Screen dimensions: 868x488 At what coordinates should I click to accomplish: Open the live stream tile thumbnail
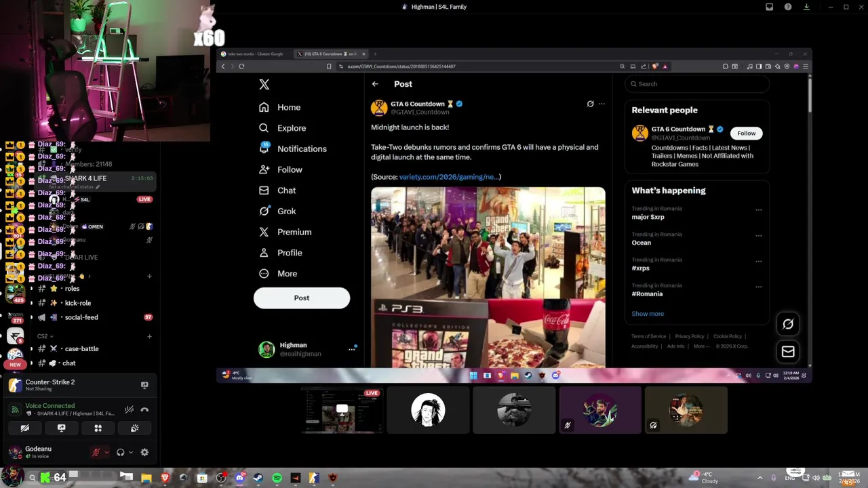tap(342, 410)
